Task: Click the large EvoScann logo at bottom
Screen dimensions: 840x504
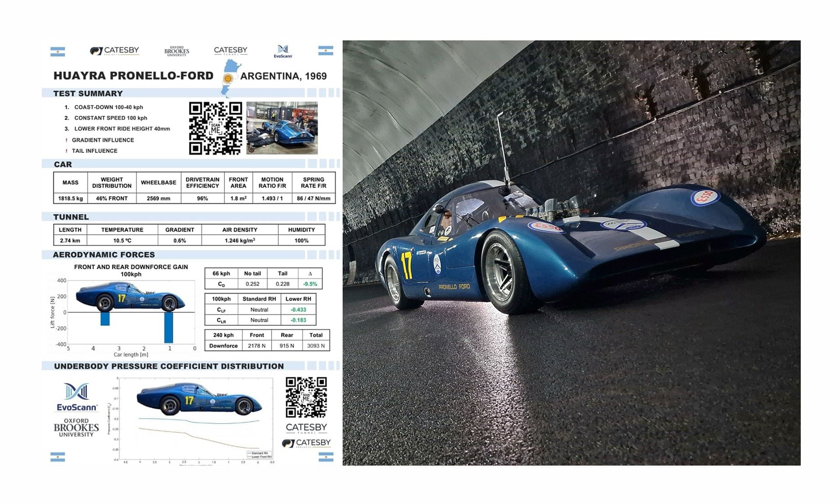Action: pyautogui.click(x=77, y=397)
